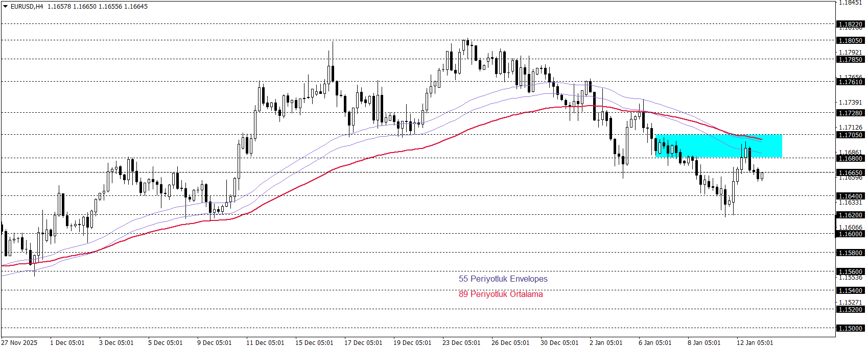
Task: Click the 1.16650 price level label
Action: pos(850,172)
